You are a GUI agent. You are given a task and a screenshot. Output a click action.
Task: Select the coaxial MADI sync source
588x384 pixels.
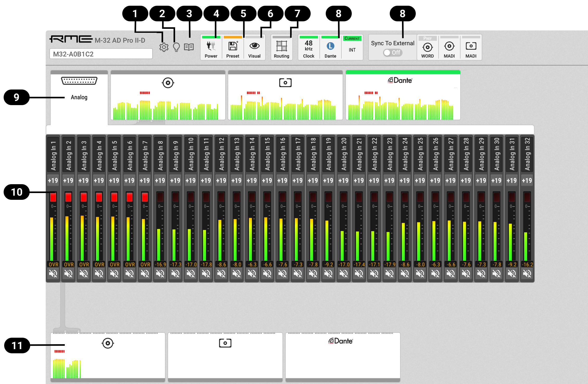449,48
